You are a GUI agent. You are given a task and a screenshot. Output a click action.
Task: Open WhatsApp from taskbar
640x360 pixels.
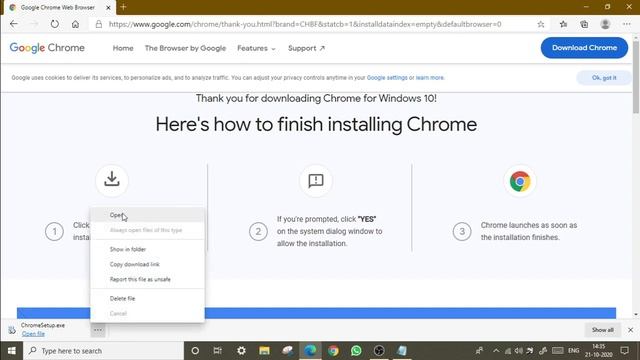click(356, 351)
